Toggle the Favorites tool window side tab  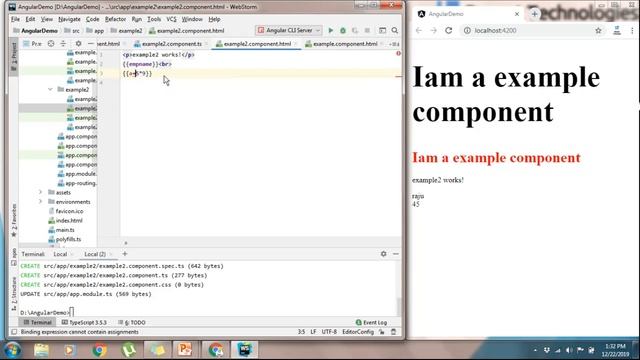[14, 221]
